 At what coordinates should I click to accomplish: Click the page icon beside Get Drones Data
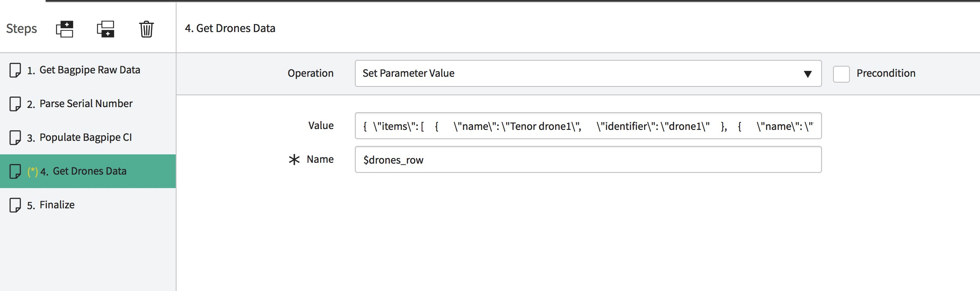(15, 171)
